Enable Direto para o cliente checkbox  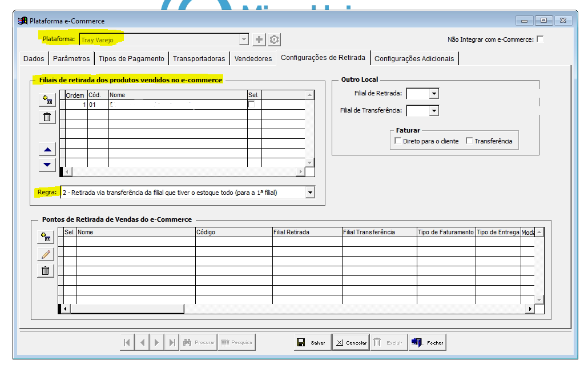398,141
